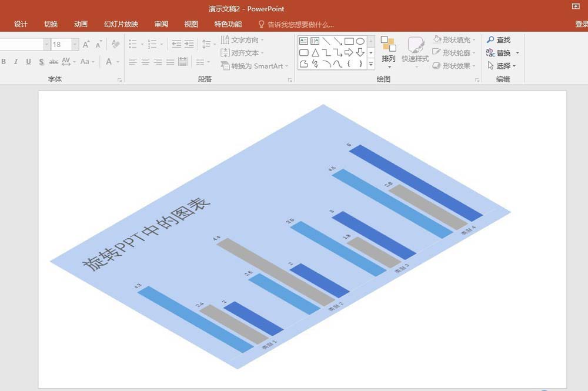Screen dimensions: 588x391
Task: Switch to the 视图 tab
Action: pyautogui.click(x=191, y=24)
